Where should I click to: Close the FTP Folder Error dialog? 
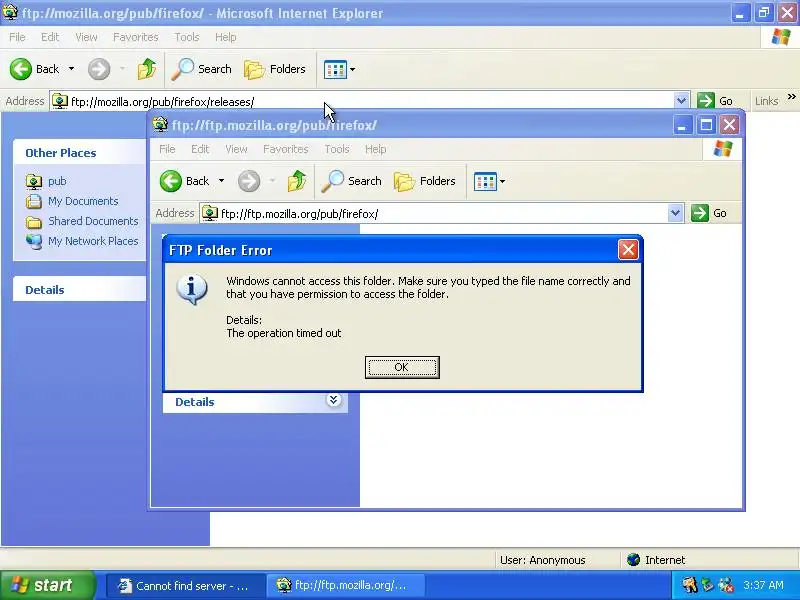[x=628, y=250]
